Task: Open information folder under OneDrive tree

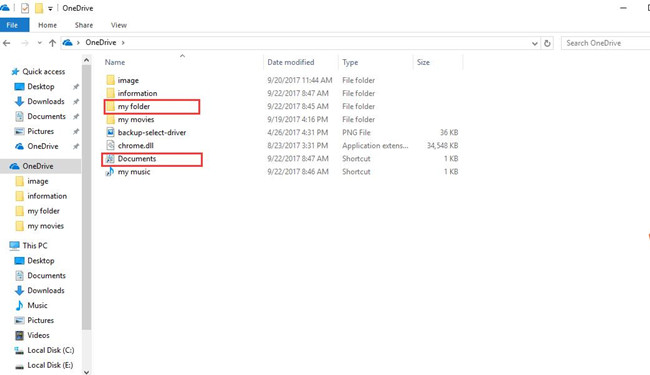Action: [x=47, y=196]
